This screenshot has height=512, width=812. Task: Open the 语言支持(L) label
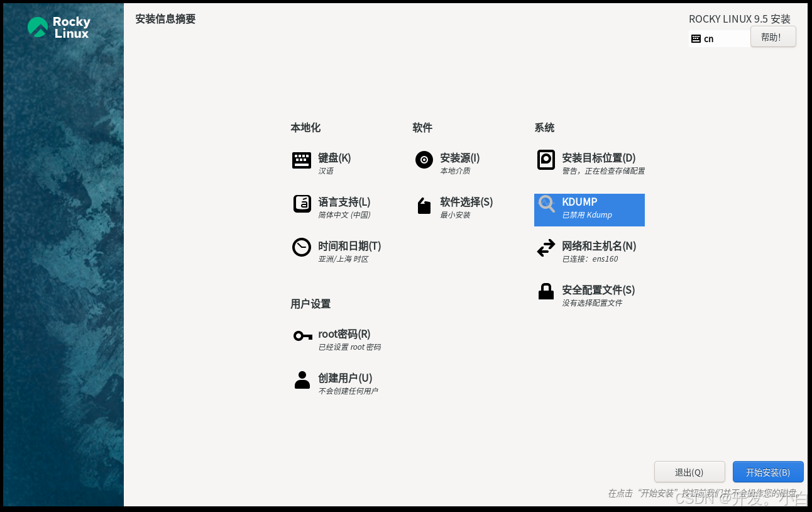[344, 202]
